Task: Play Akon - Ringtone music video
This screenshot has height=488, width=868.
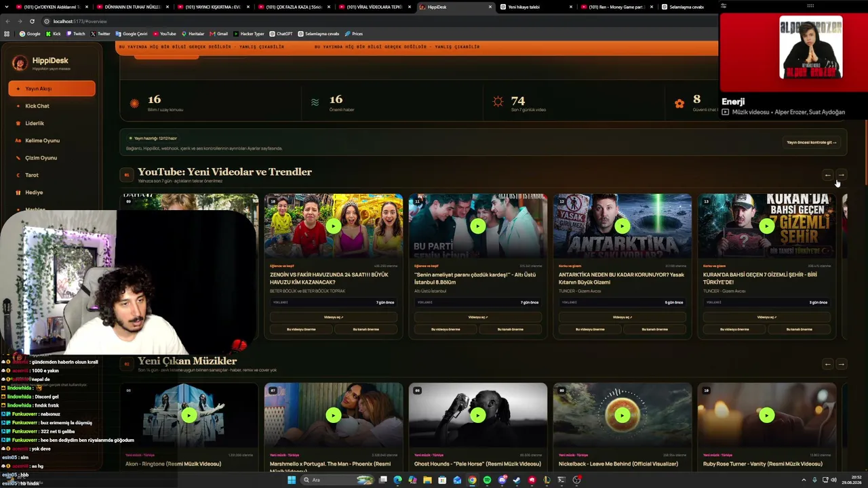Action: point(189,415)
